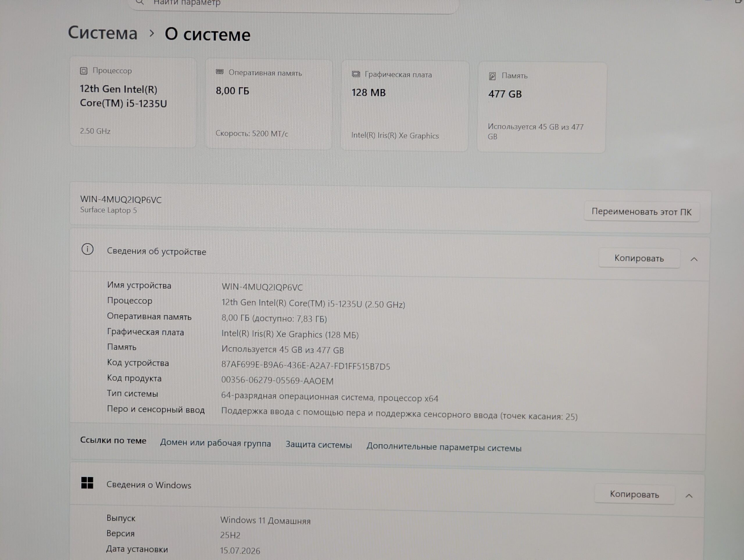
Task: Click the Ссылки по теме heading
Action: coord(113,440)
